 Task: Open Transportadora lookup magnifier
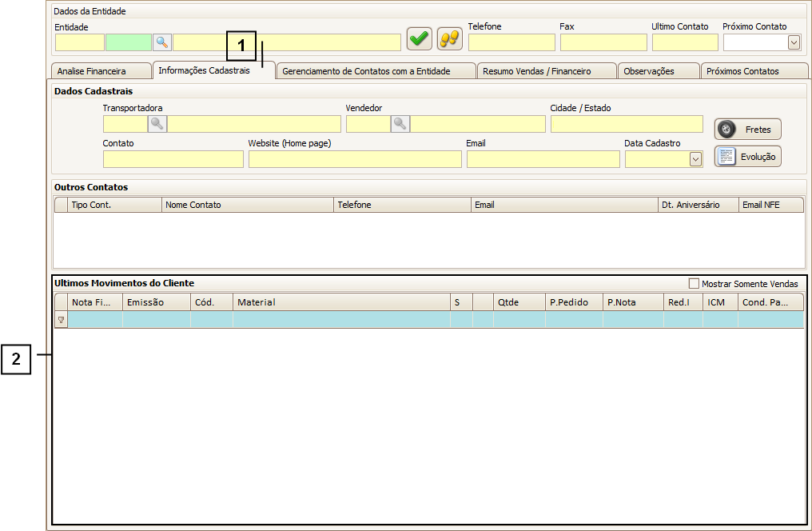157,124
